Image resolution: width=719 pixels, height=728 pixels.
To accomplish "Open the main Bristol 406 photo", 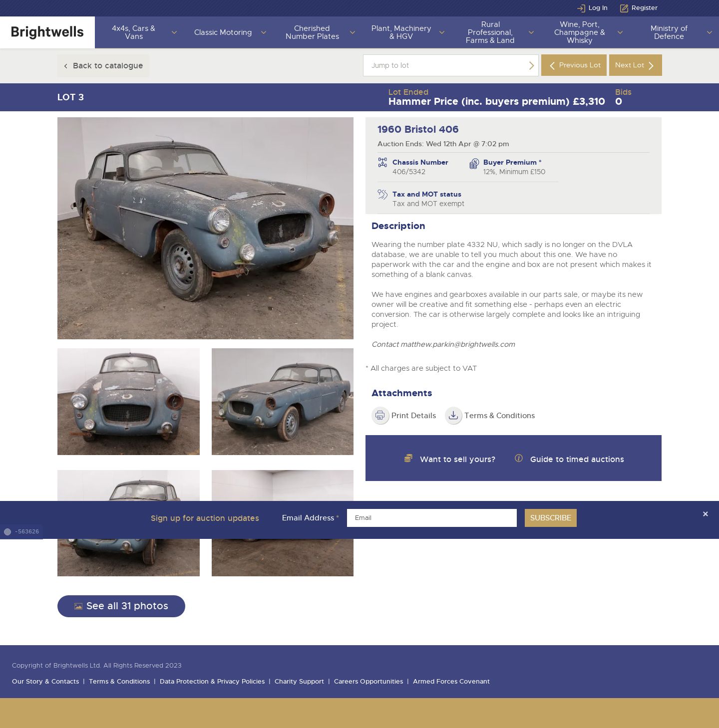I will click(x=205, y=228).
